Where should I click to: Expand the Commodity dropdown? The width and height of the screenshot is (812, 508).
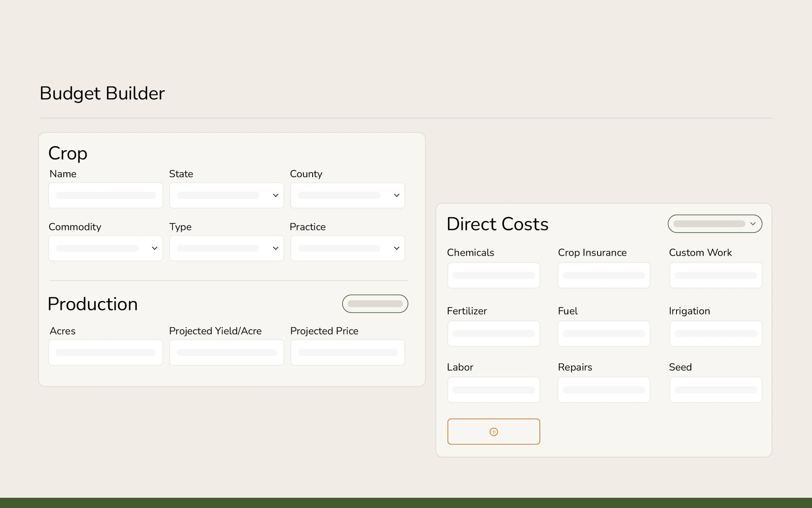(x=106, y=248)
